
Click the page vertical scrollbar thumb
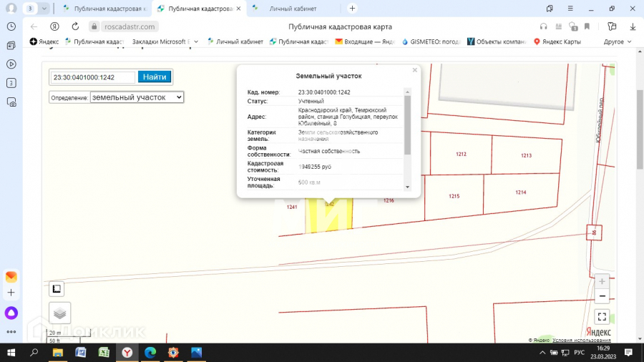point(640,129)
